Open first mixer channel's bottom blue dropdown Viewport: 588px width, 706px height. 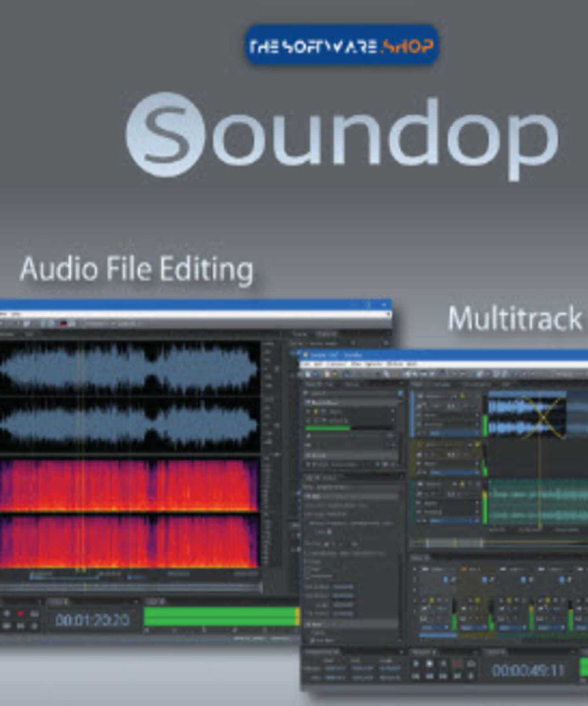(436, 628)
